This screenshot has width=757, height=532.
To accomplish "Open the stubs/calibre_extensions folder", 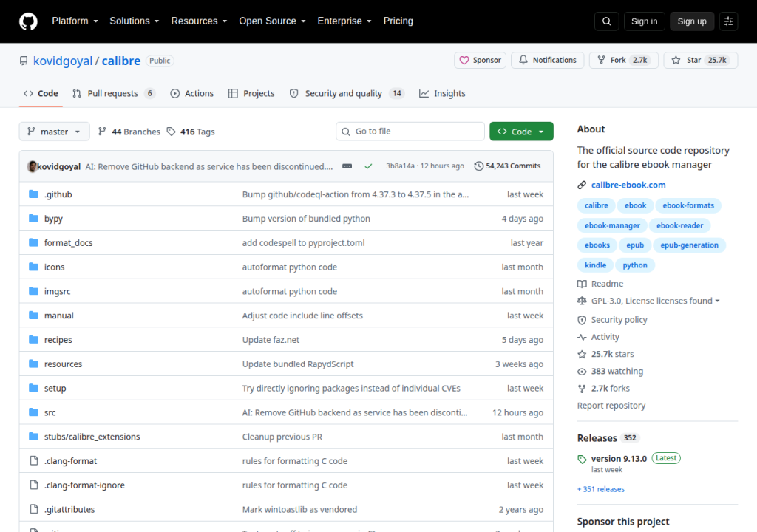I will tap(92, 437).
